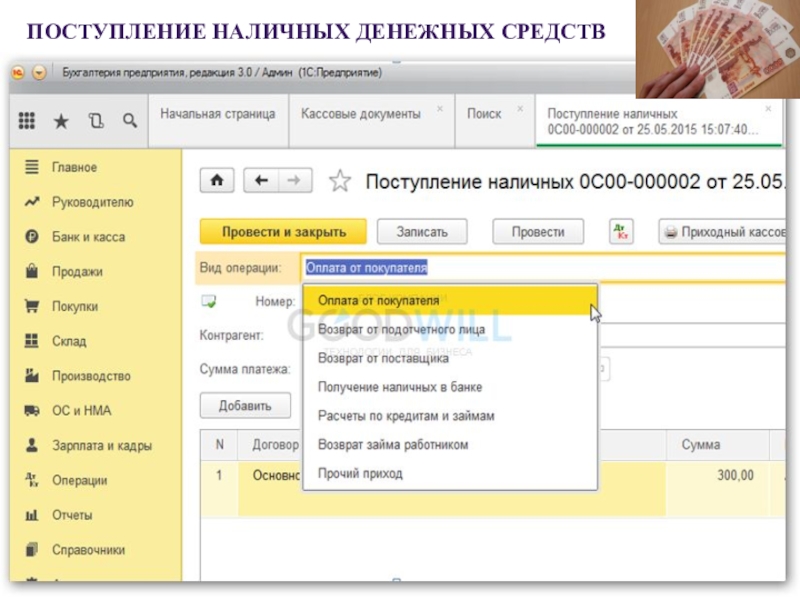Open the sections grid menu icon

(27, 120)
